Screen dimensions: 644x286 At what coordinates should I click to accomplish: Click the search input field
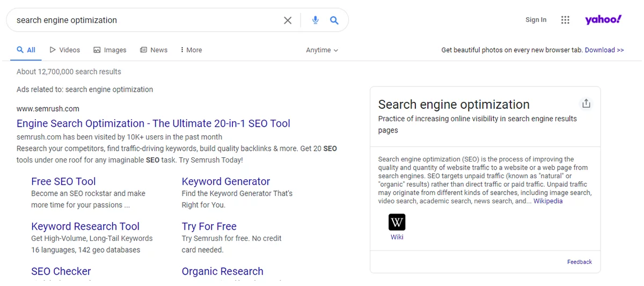pos(145,20)
